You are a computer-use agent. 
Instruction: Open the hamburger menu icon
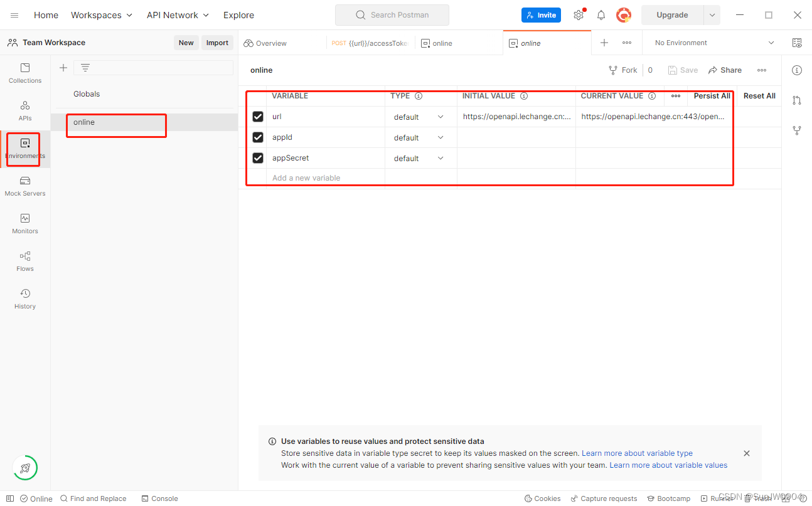14,15
